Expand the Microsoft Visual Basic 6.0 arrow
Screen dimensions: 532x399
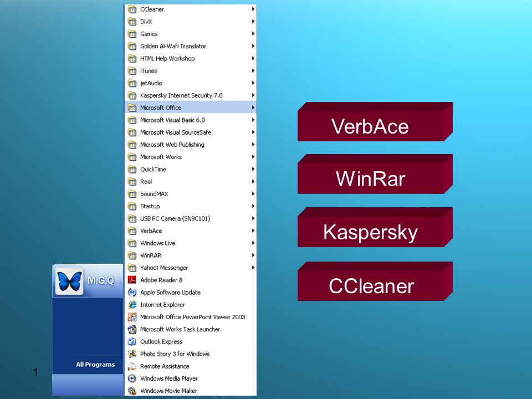pyautogui.click(x=253, y=120)
